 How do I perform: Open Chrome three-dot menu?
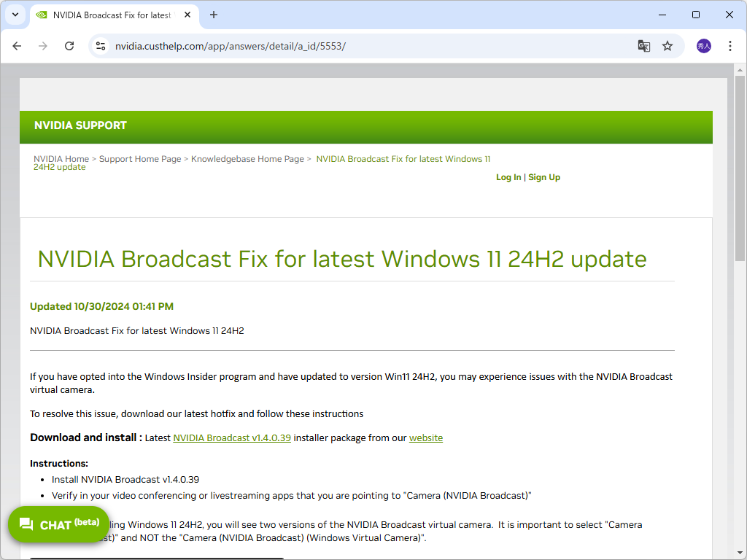coord(729,46)
